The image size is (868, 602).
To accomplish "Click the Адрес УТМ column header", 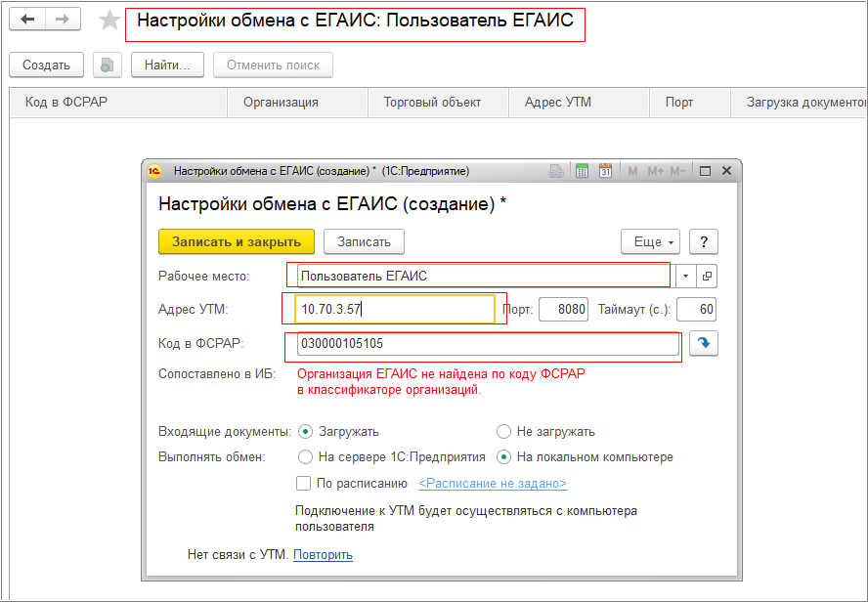I will [x=579, y=103].
